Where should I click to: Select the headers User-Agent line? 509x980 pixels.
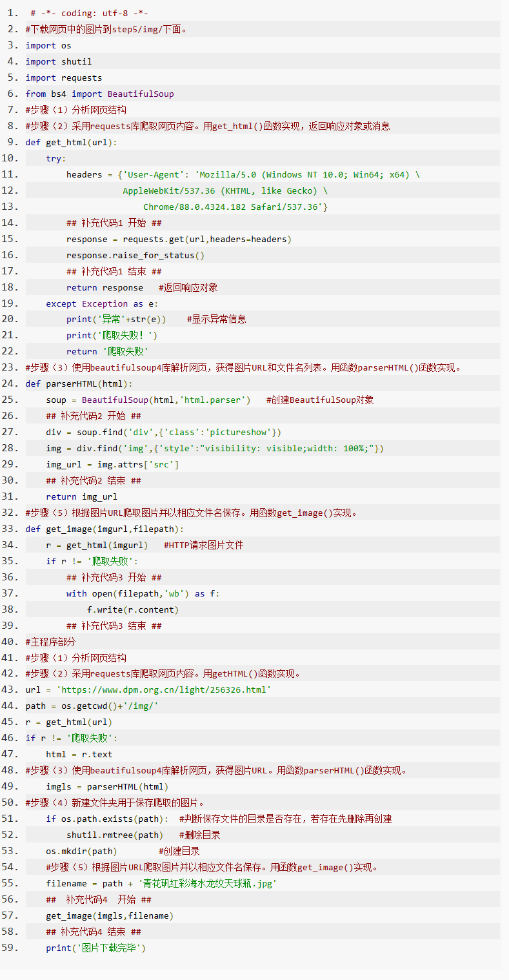243,174
